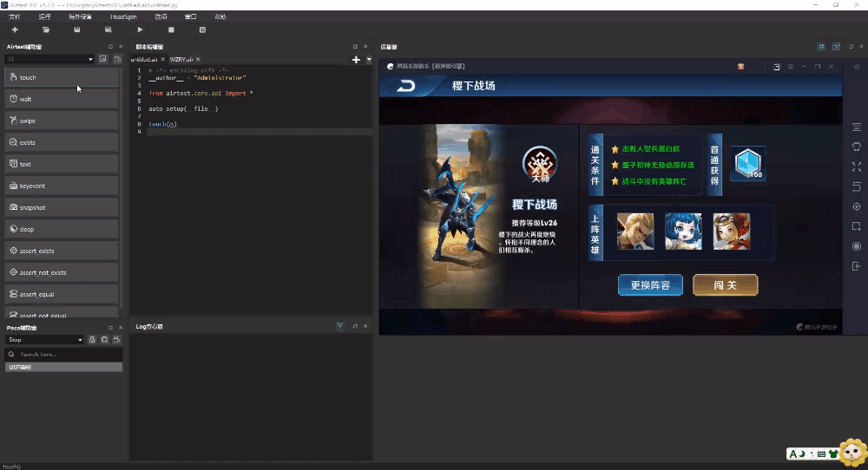Image resolution: width=868 pixels, height=470 pixels.
Task: Run the script with the Play button
Action: point(140,29)
